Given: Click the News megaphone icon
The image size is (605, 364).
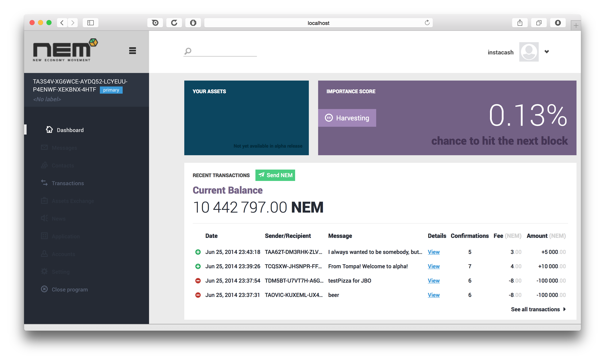Looking at the screenshot, I should 44,218.
